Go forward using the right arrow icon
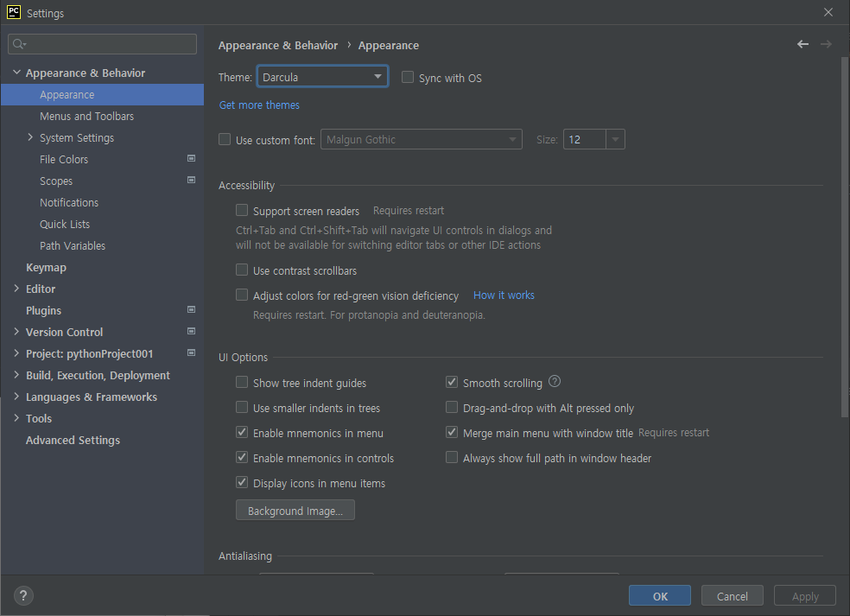Viewport: 850px width, 616px height. click(826, 44)
